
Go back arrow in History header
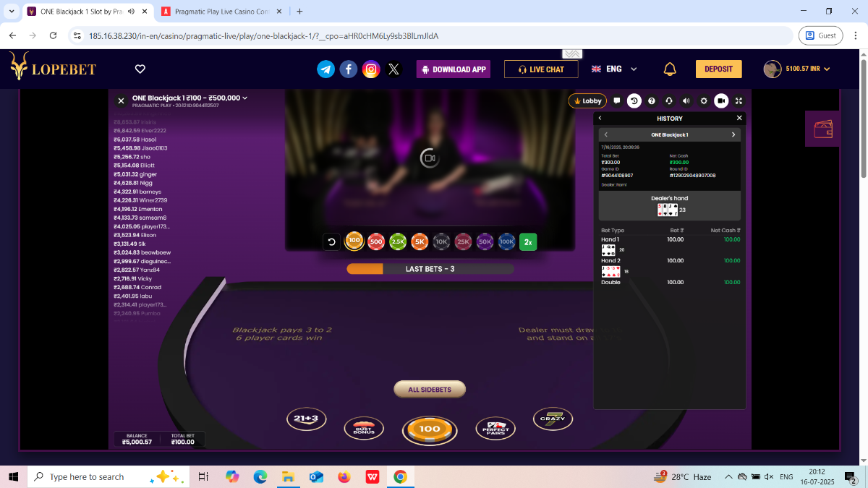click(x=600, y=118)
